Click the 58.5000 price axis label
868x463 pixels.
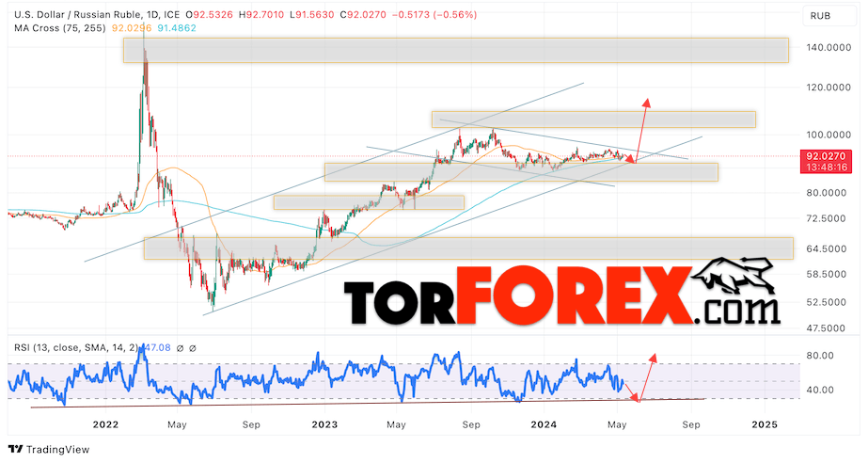(x=826, y=274)
